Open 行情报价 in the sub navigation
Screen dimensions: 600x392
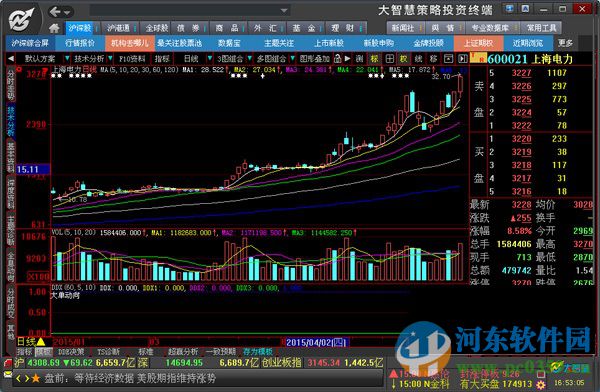pos(80,43)
